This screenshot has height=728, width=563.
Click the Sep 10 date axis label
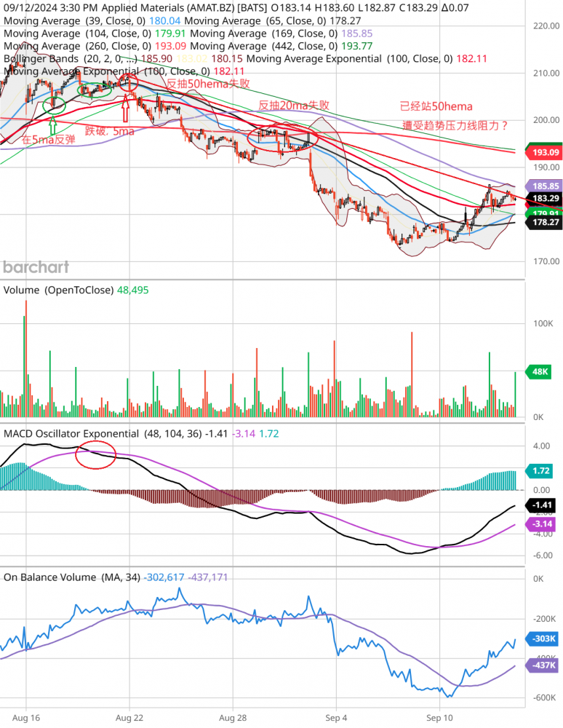click(x=441, y=716)
